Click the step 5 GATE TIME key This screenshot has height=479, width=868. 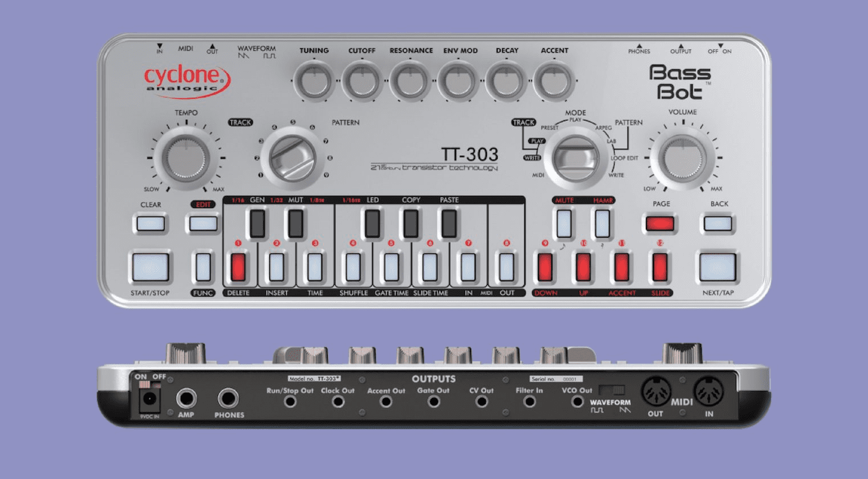(392, 267)
